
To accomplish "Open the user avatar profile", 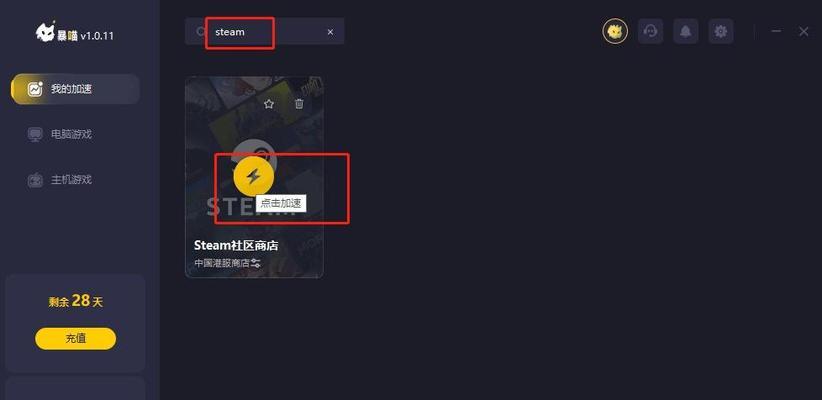I will (615, 31).
